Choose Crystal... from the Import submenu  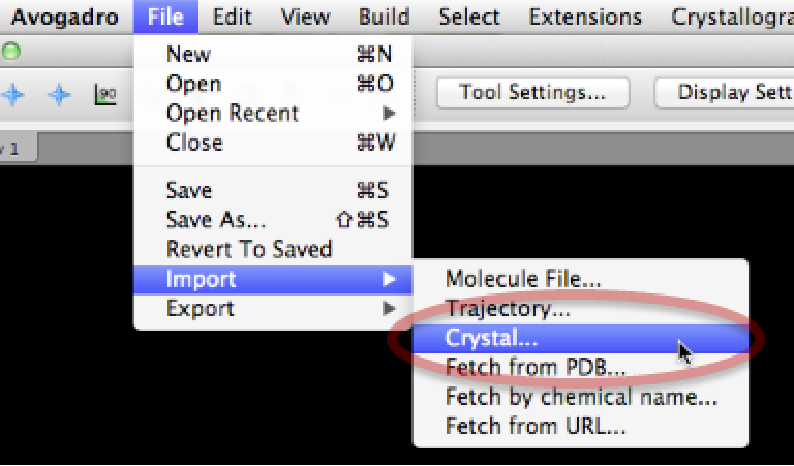tap(492, 339)
